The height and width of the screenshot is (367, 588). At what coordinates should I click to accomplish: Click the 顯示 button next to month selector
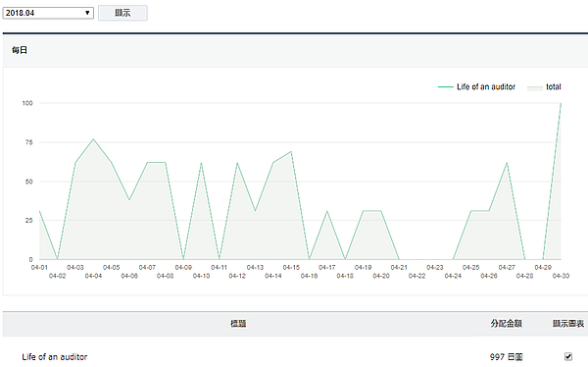point(122,13)
